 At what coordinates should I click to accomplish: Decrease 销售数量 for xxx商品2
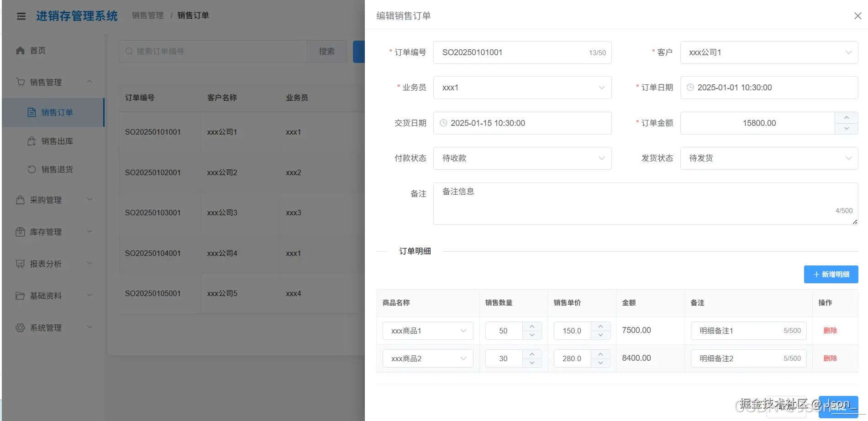click(532, 363)
